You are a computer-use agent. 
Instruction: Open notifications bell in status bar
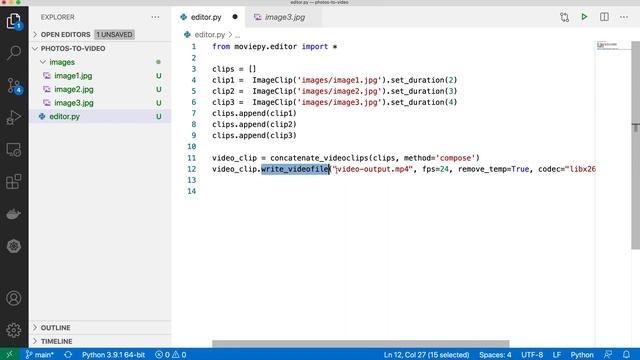coord(627,355)
